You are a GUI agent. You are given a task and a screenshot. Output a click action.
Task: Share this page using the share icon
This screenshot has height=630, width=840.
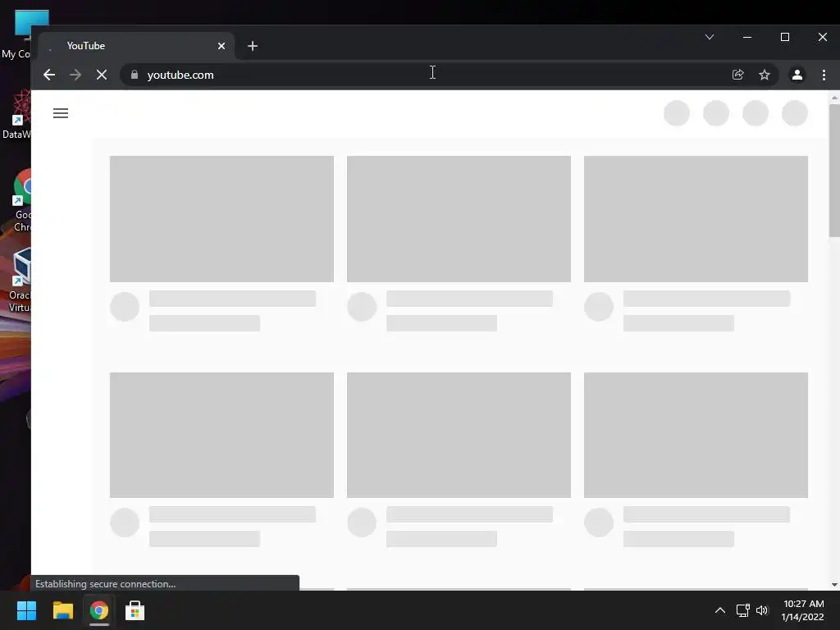pyautogui.click(x=737, y=75)
